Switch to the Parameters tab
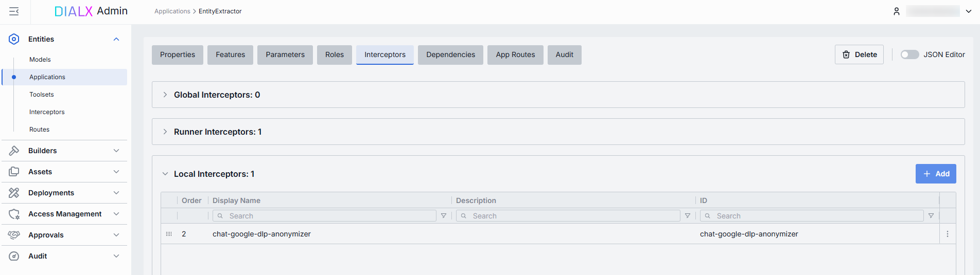Viewport: 980px width, 275px height. point(285,54)
